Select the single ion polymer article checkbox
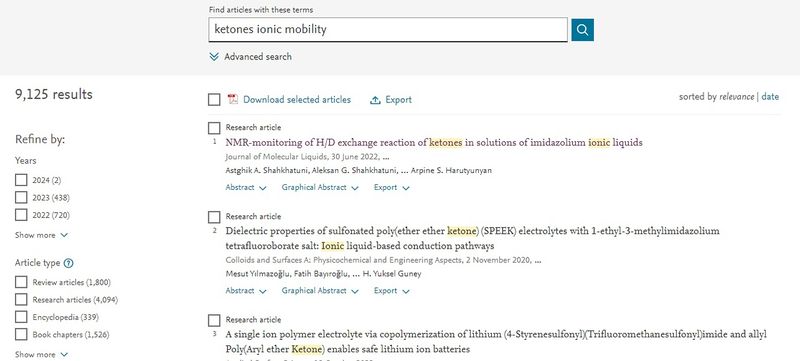Image resolution: width=800 pixels, height=361 pixels. [x=214, y=320]
